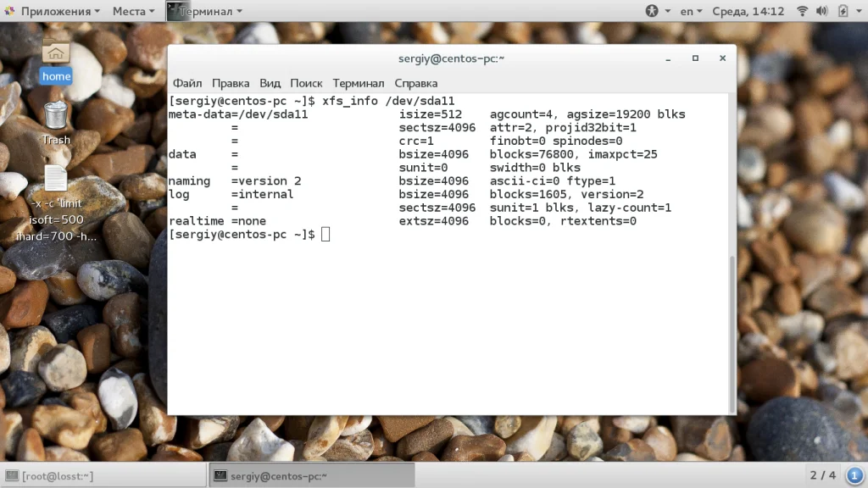Open the Правка menu
This screenshot has height=488, width=868.
pyautogui.click(x=231, y=83)
